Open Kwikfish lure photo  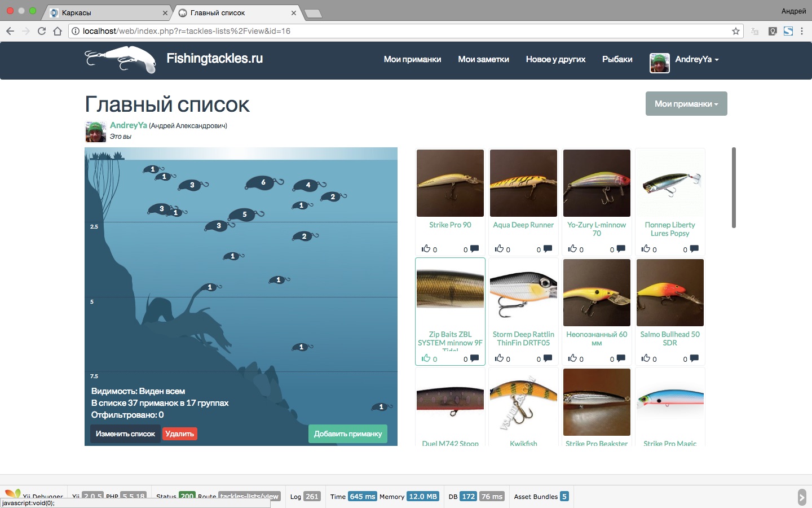tap(523, 402)
